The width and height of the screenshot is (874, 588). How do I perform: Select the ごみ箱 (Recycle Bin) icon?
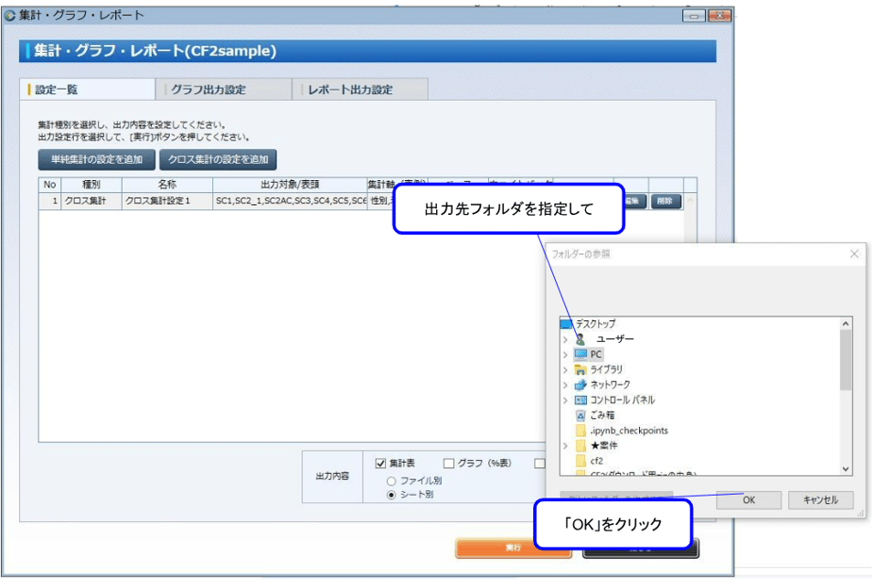click(581, 415)
